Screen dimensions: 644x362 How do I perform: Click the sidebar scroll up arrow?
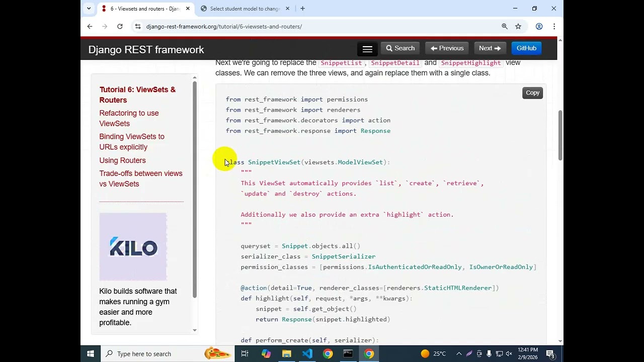(x=195, y=78)
